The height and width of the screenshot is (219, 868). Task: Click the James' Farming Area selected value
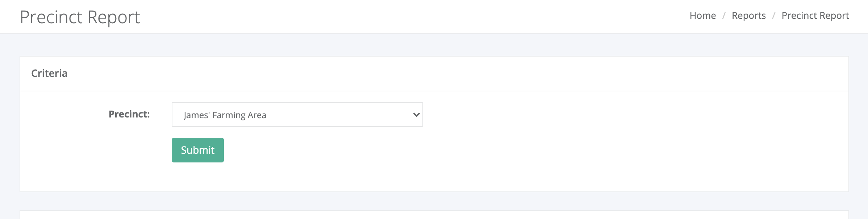[x=225, y=115]
